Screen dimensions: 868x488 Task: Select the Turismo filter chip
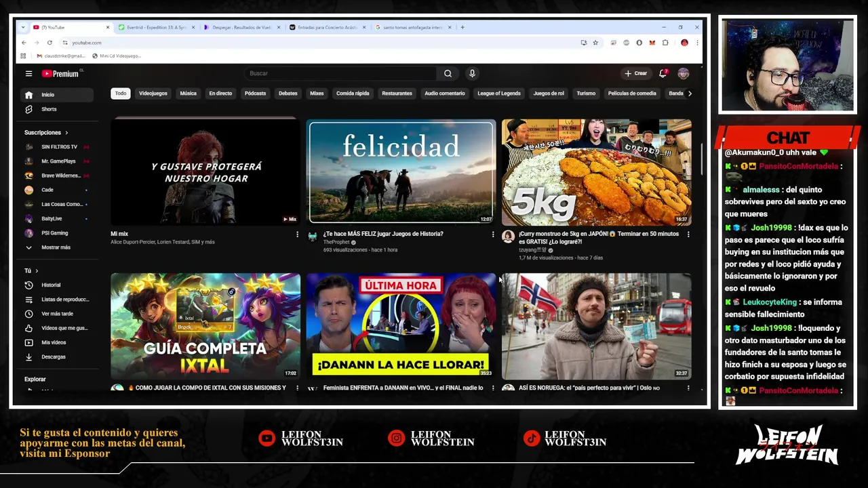(x=586, y=94)
